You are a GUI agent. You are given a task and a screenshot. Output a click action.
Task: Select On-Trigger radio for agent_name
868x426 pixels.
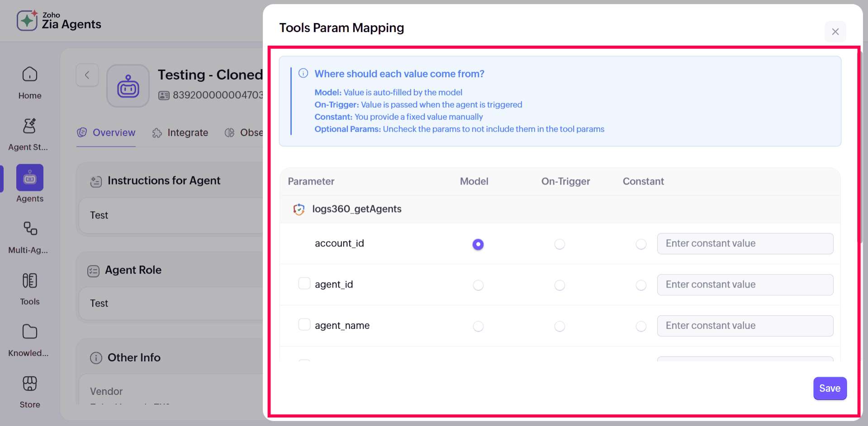(x=560, y=327)
